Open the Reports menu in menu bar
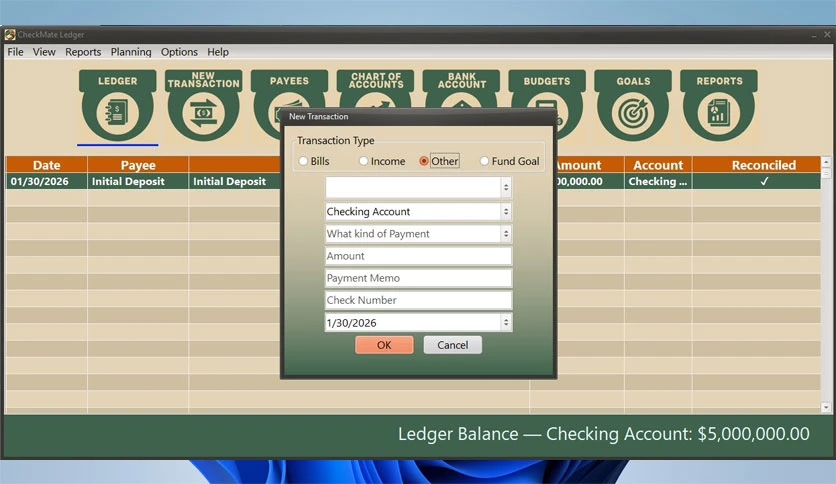 point(83,52)
